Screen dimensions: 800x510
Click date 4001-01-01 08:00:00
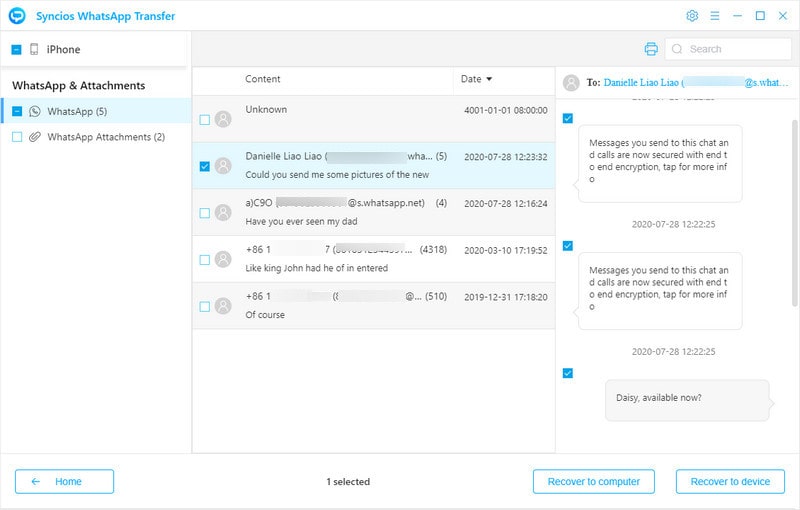[506, 110]
